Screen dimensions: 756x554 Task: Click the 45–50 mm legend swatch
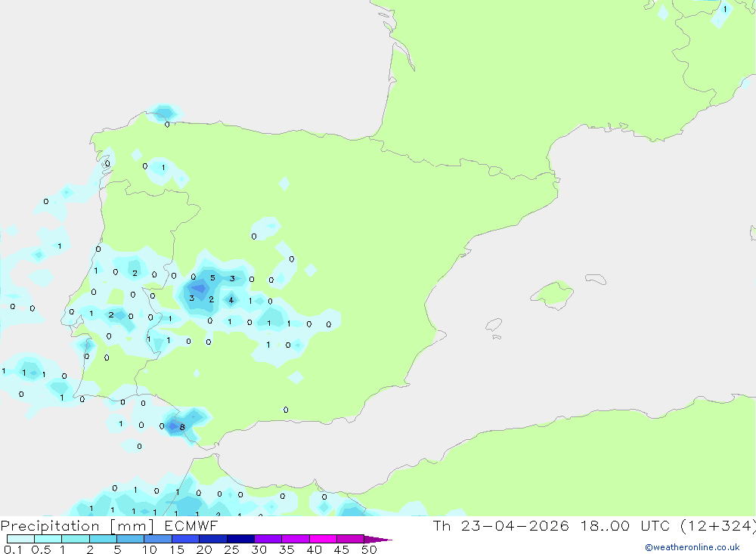click(350, 539)
